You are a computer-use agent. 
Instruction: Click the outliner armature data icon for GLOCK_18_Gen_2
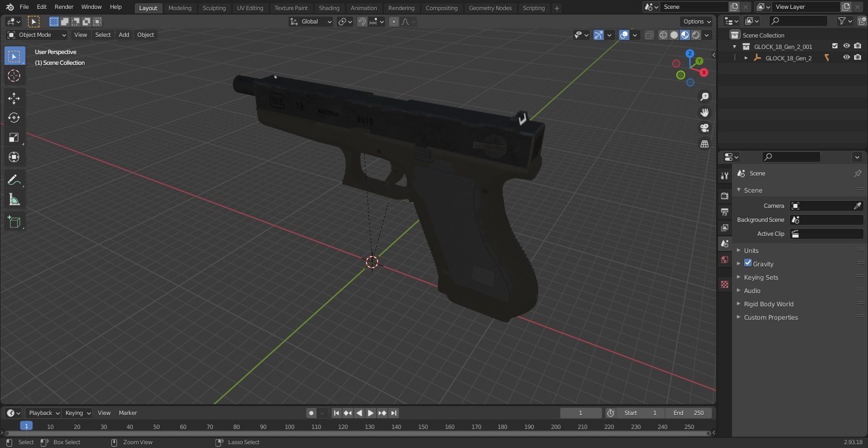coord(827,58)
